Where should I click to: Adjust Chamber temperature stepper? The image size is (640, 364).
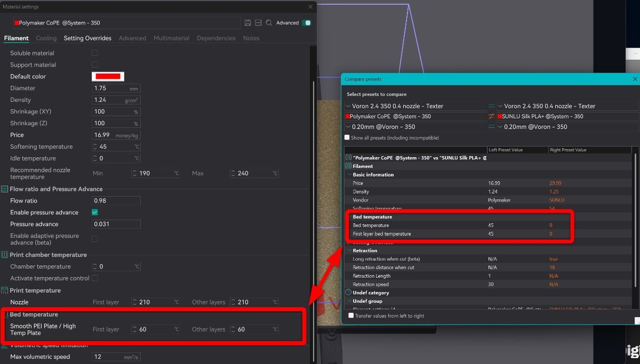95,266
